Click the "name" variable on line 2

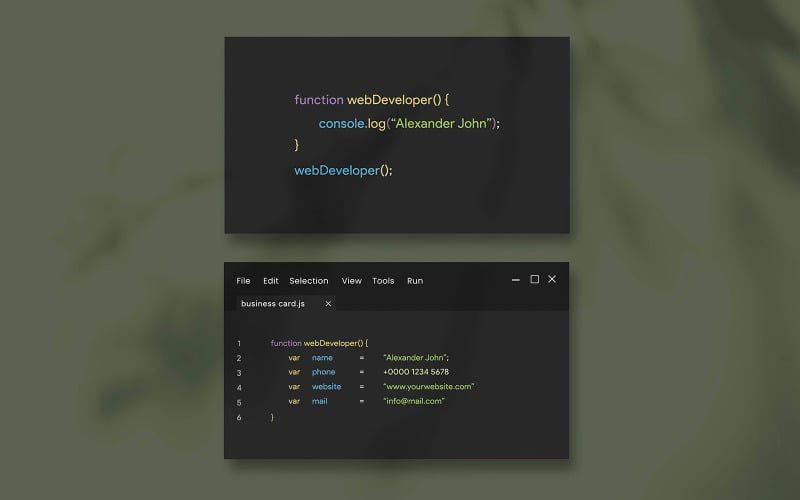(322, 358)
